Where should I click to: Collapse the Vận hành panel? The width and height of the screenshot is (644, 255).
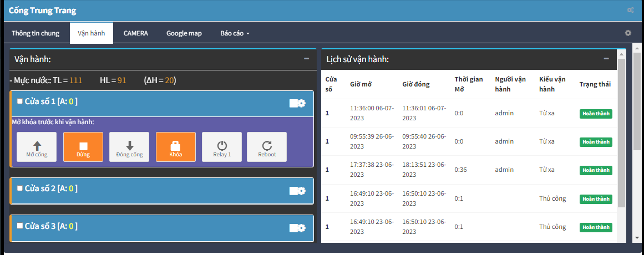coord(306,59)
